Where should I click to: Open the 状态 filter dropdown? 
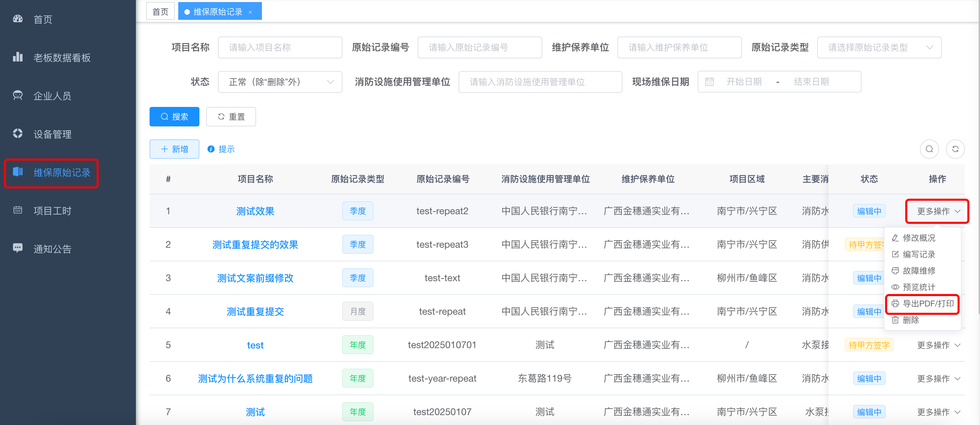tap(280, 82)
